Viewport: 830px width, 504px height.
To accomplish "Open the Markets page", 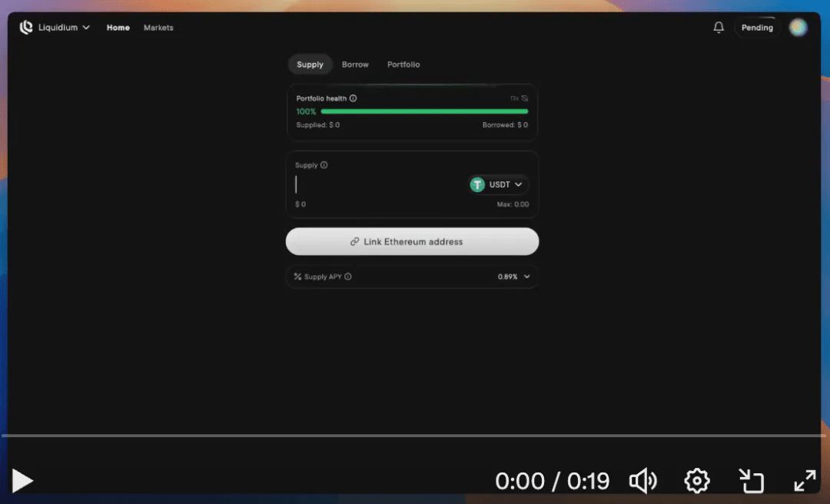I will 158,28.
